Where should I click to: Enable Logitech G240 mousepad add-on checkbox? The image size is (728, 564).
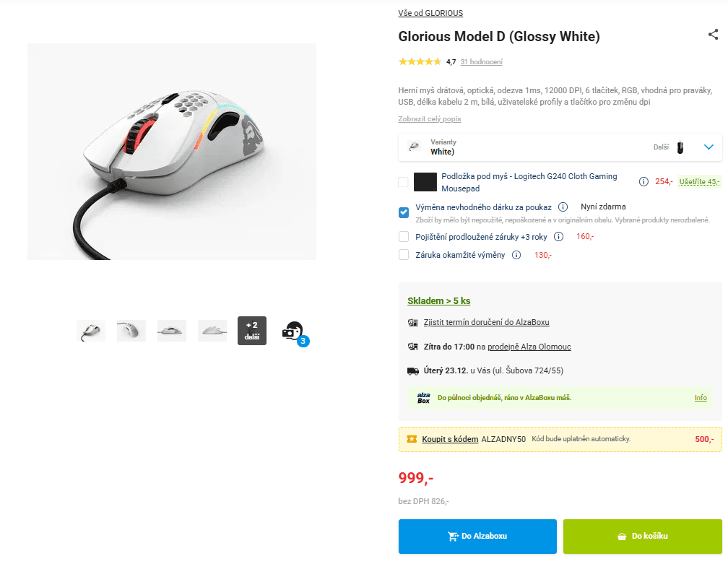point(404,182)
